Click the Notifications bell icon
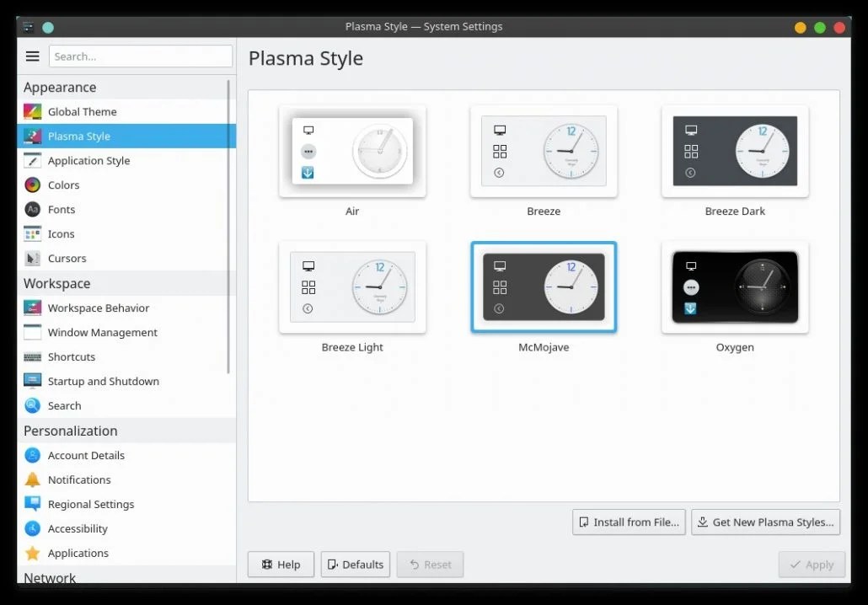 click(x=33, y=479)
